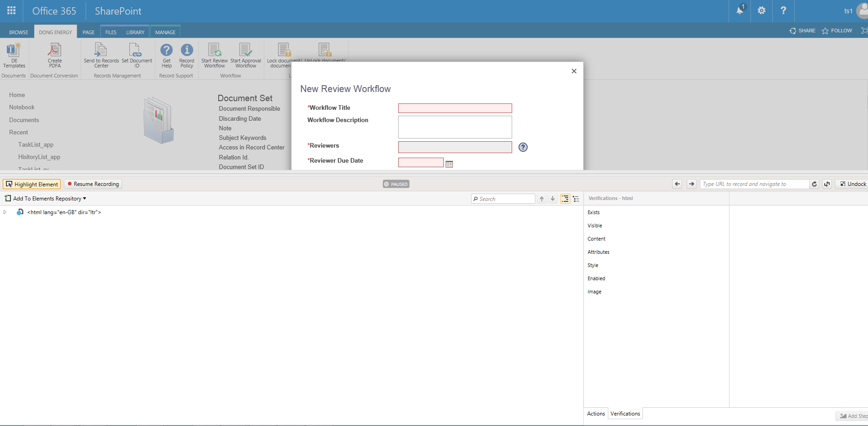Click the Undock button
This screenshot has height=426, width=868.
pos(853,184)
